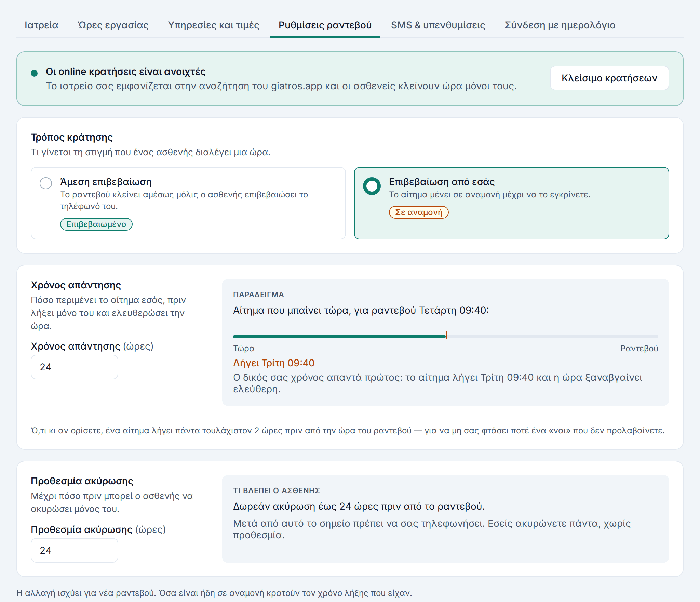Click the green online-bookings status dot

(34, 73)
